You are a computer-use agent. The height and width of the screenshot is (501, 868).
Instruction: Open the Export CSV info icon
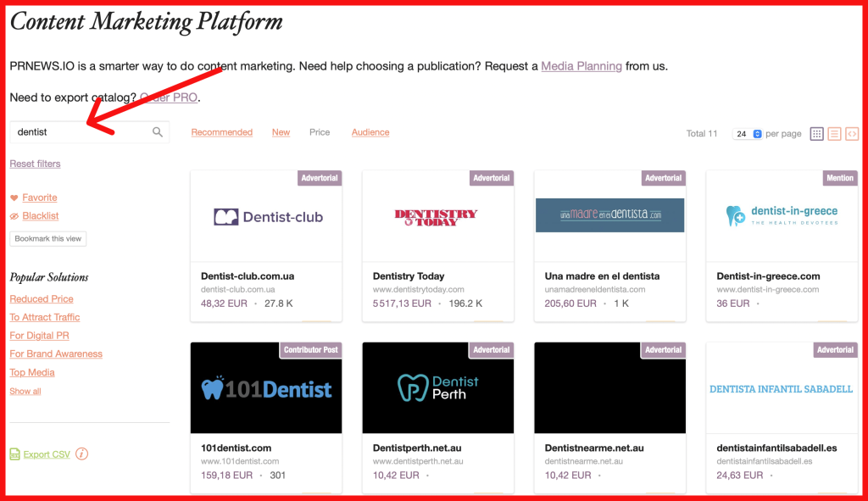click(x=81, y=454)
